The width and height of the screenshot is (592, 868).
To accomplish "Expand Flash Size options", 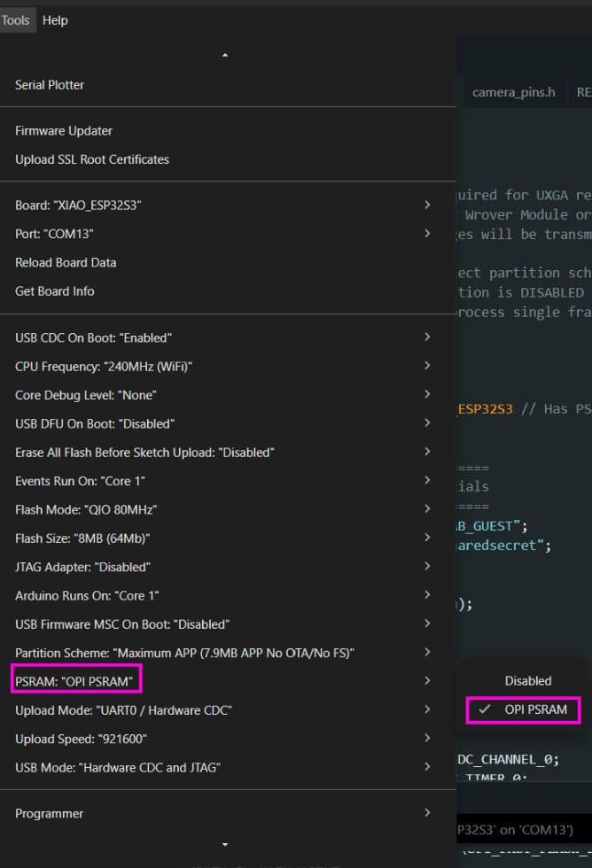I will pos(228,539).
